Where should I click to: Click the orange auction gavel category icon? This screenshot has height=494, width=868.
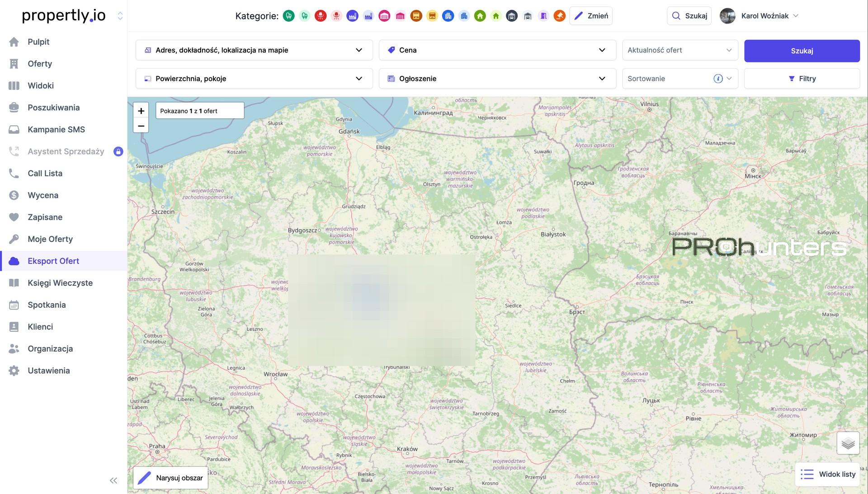pos(559,16)
